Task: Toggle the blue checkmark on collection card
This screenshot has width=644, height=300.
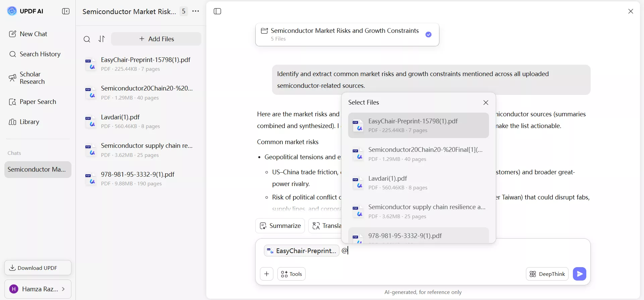Action: click(428, 35)
